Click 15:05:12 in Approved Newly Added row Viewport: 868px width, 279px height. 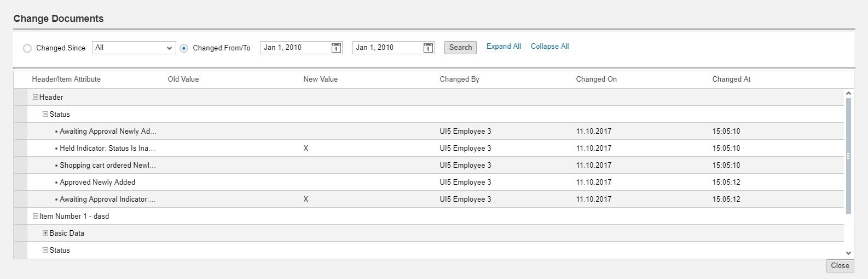coord(726,182)
